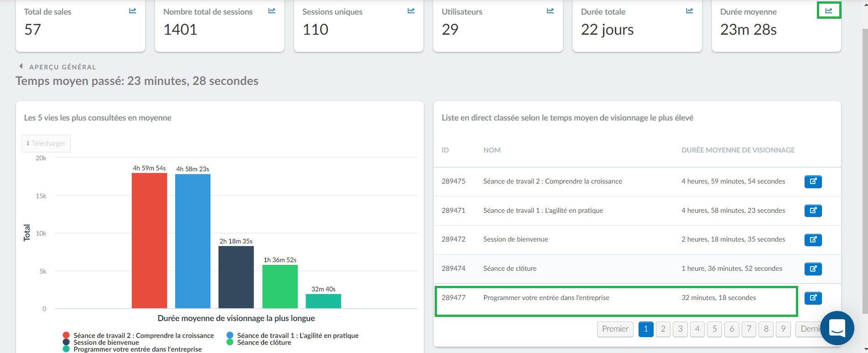Open the chat support bubble
Screen dimensions: 868x353
pos(837,328)
